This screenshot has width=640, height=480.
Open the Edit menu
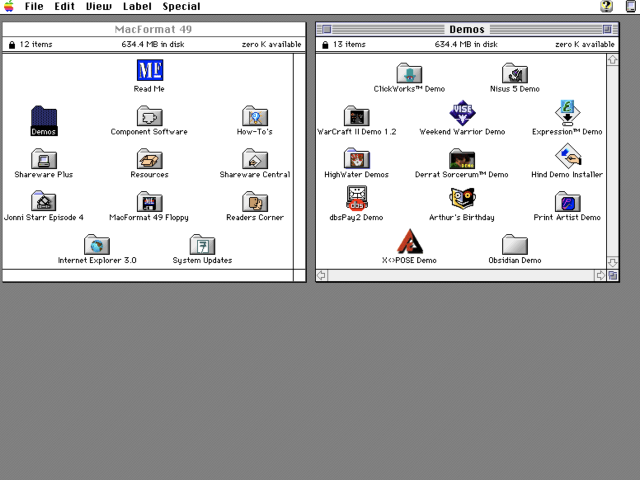(64, 6)
